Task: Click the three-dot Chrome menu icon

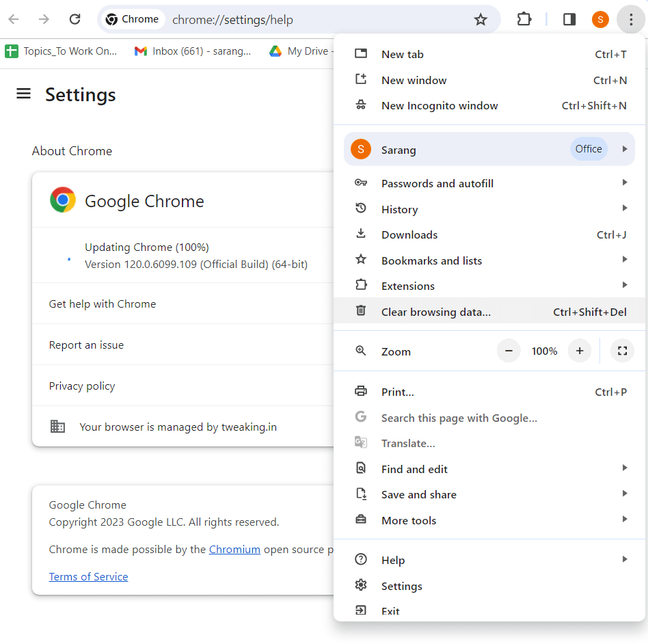Action: coord(630,19)
